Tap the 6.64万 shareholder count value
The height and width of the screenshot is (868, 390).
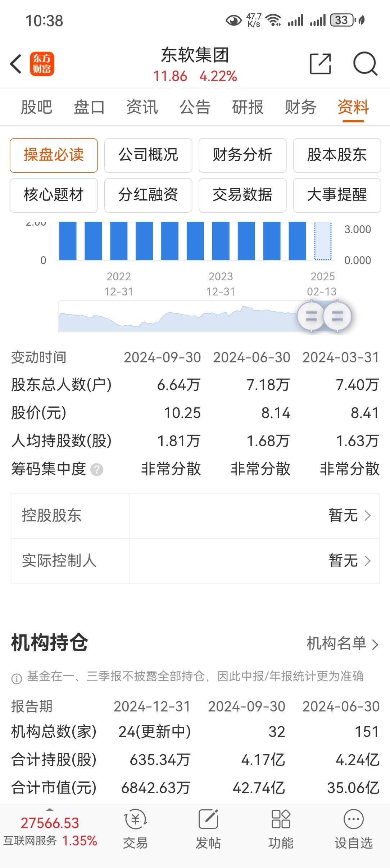tap(179, 385)
